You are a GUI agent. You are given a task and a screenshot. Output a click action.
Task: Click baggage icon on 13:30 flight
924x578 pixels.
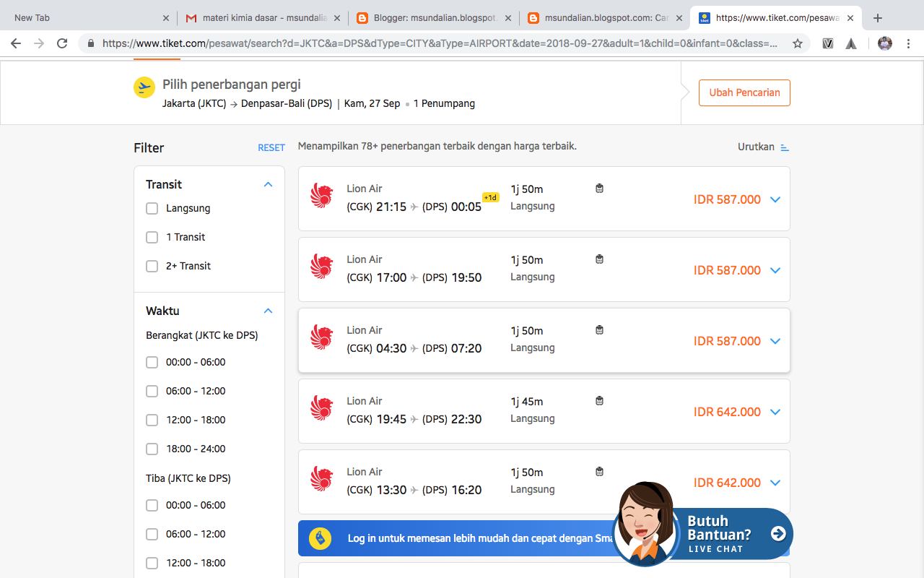pos(599,472)
